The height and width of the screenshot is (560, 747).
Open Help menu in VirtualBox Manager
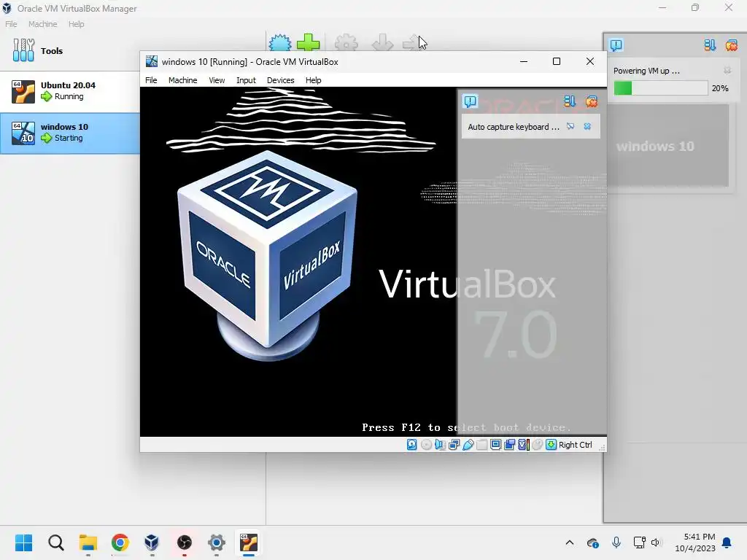pos(76,24)
